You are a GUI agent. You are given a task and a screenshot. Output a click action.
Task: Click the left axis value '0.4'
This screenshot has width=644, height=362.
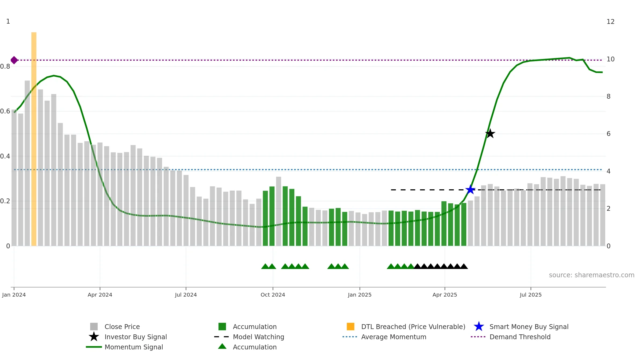(5, 156)
